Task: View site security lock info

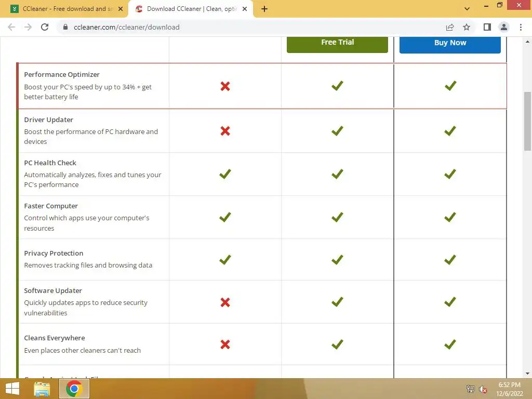Action: [65, 27]
